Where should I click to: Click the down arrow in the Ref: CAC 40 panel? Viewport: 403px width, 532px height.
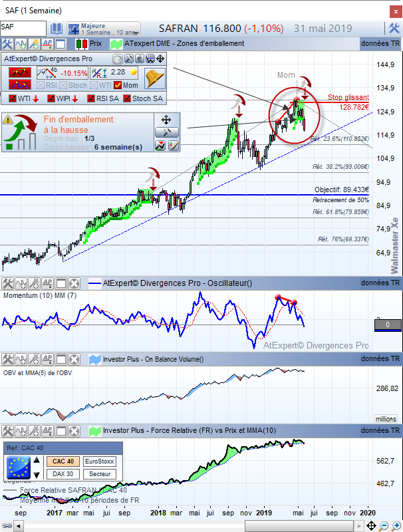[x=37, y=475]
